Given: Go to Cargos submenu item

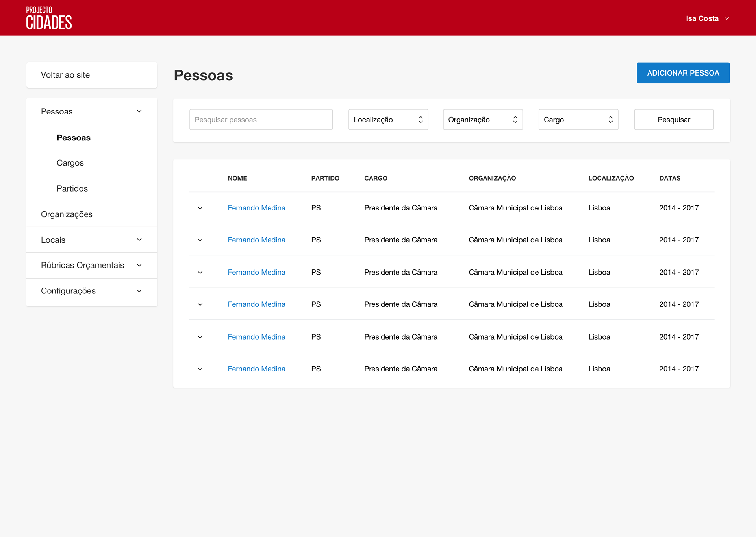Looking at the screenshot, I should pyautogui.click(x=70, y=163).
